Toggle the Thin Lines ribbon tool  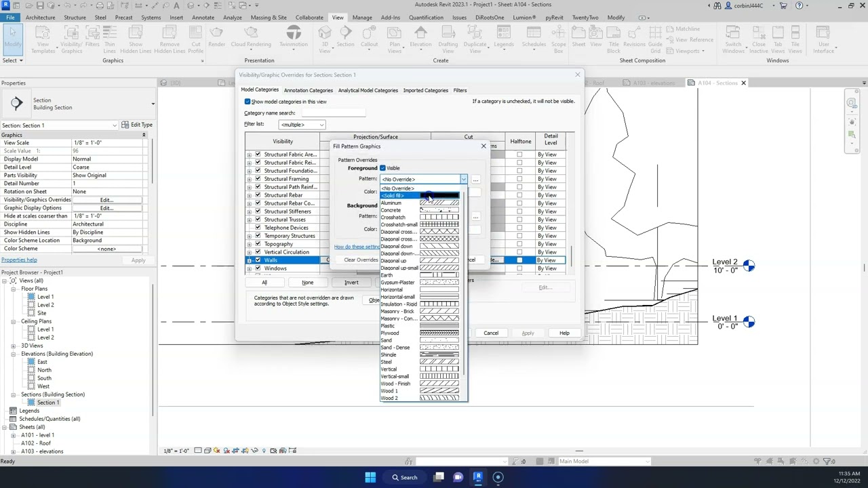[x=109, y=39]
